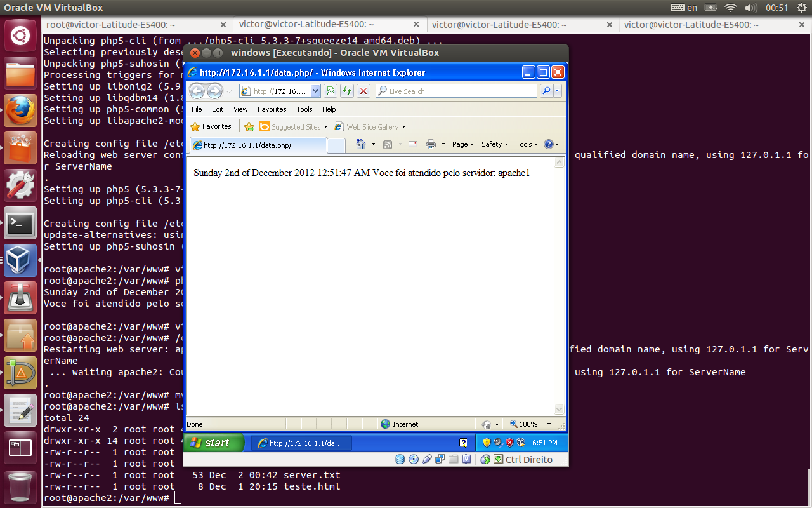Stop loading with the red X icon
The height and width of the screenshot is (508, 812).
[363, 91]
